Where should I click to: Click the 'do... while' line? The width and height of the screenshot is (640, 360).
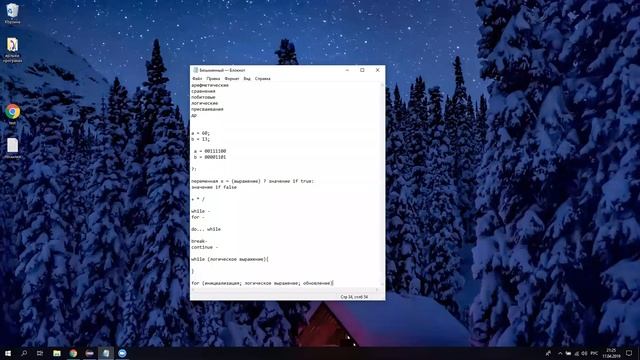pyautogui.click(x=206, y=229)
